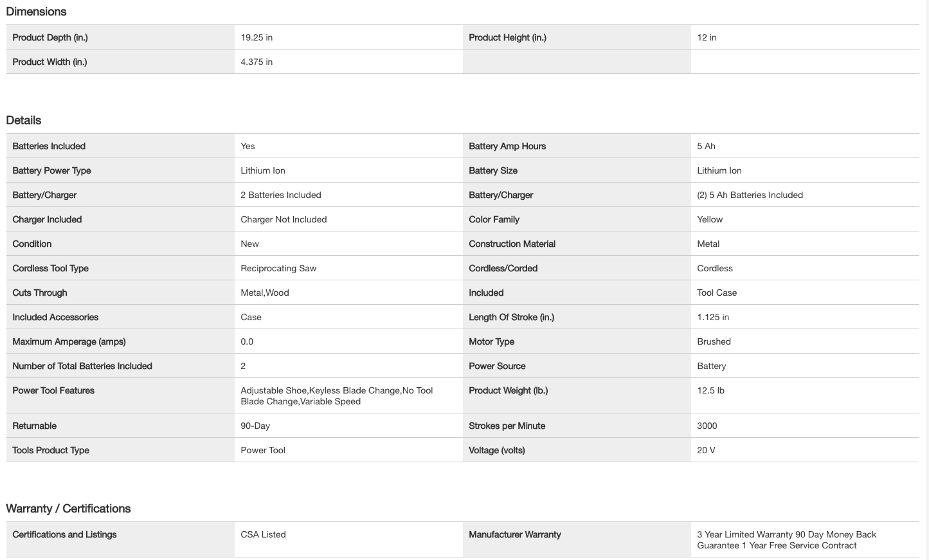Screen dimensions: 929x560
Task: Click the Details section heading
Action: click(24, 120)
